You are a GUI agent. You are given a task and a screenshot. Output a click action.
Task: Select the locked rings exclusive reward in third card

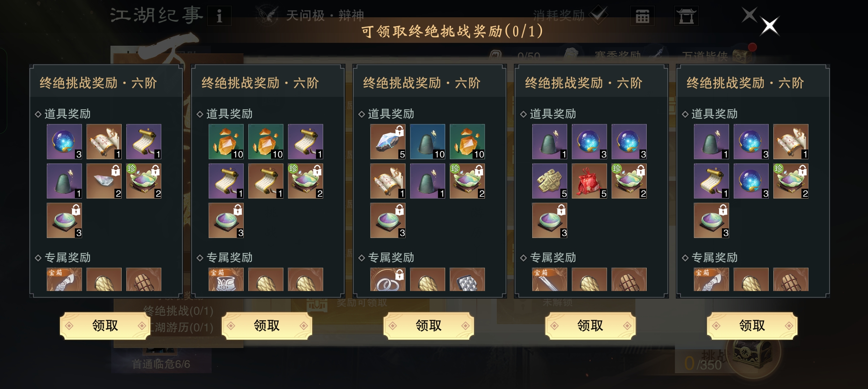coord(388,279)
